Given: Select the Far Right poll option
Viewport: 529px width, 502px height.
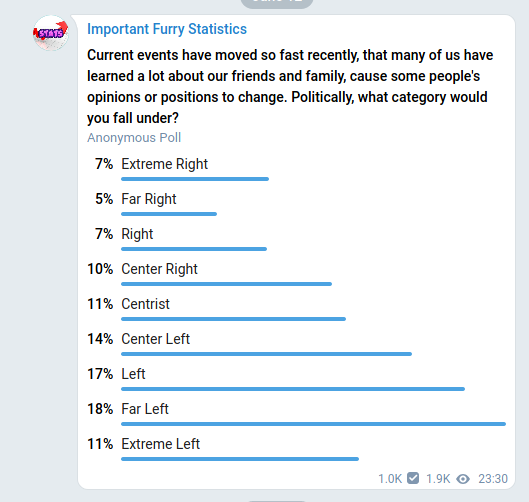Looking at the screenshot, I should coord(297,203).
